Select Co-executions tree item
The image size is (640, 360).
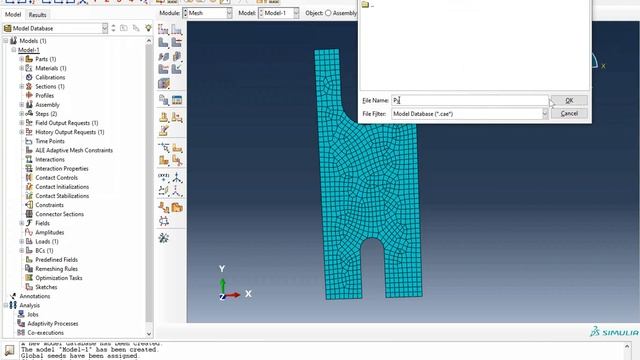[x=45, y=333]
